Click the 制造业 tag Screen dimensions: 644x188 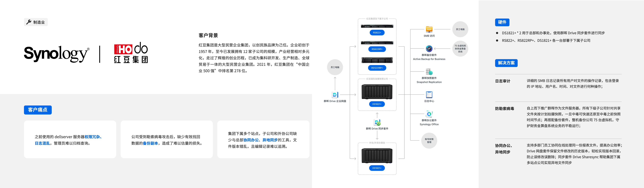point(36,22)
